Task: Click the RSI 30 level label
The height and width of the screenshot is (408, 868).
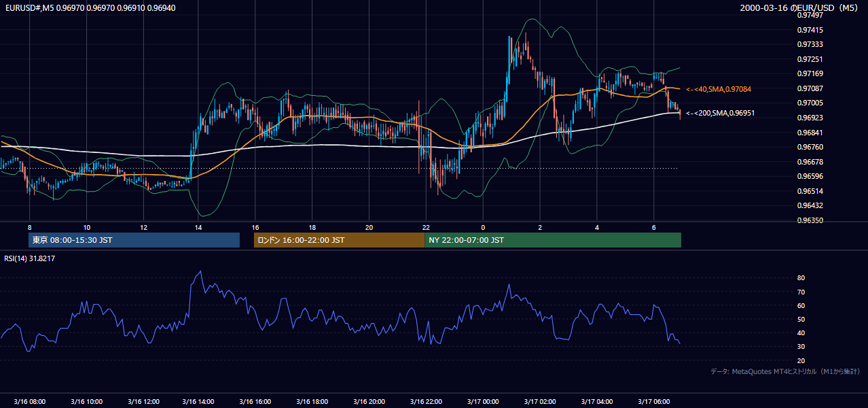Action: 801,346
